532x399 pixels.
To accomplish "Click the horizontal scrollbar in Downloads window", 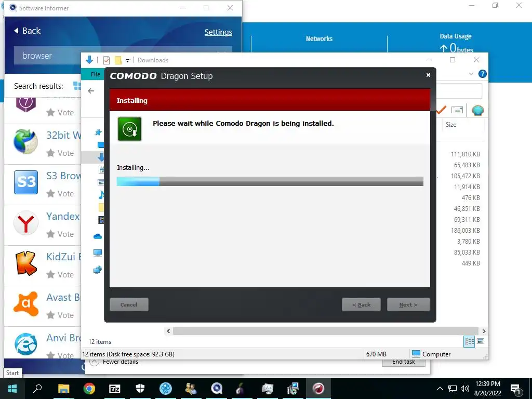I will coord(325,331).
